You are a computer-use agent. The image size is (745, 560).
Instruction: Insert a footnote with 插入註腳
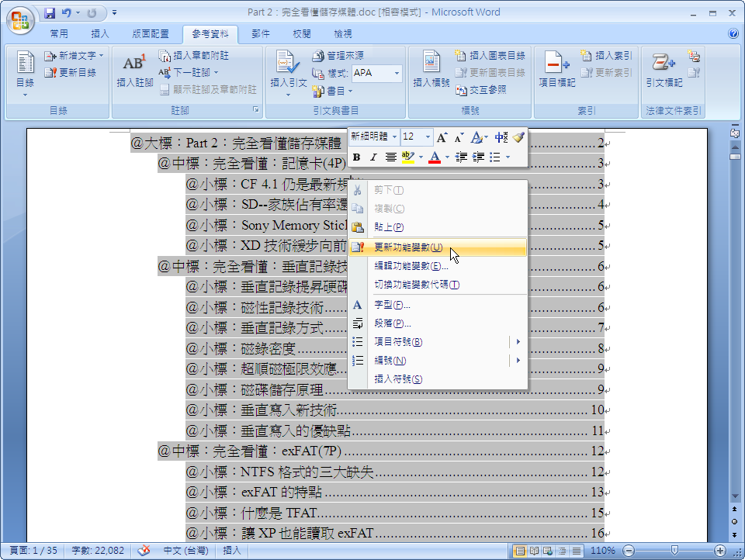coord(135,71)
